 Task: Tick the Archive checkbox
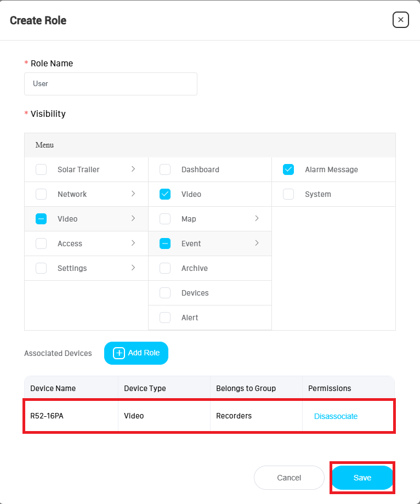[165, 268]
